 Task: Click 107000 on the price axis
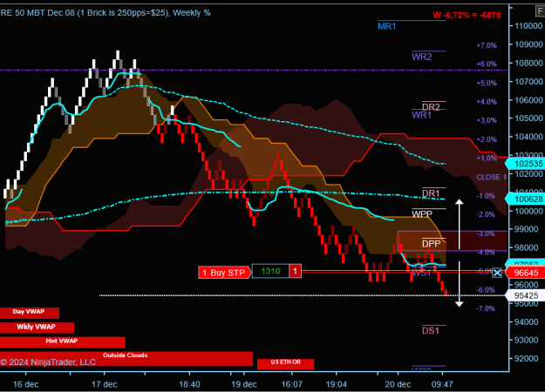point(528,82)
